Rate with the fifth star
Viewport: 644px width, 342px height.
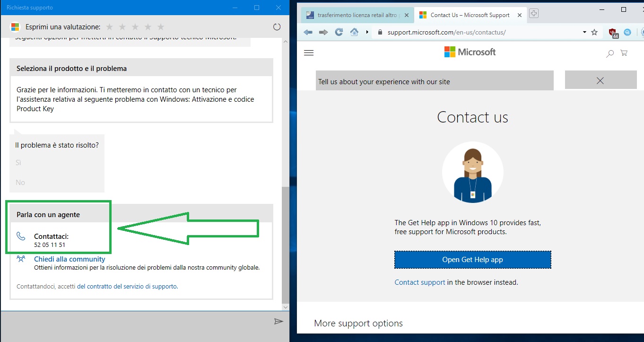click(161, 27)
